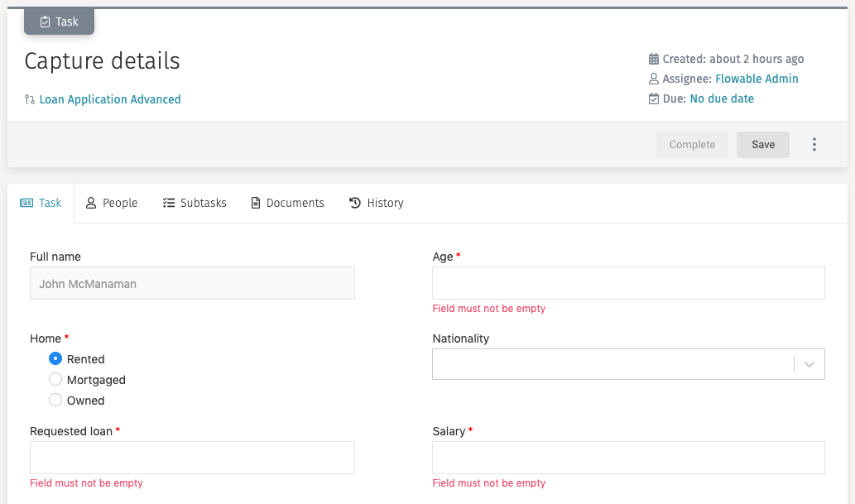The height and width of the screenshot is (504, 855).
Task: Open the three-dot overflow menu
Action: pyautogui.click(x=814, y=144)
